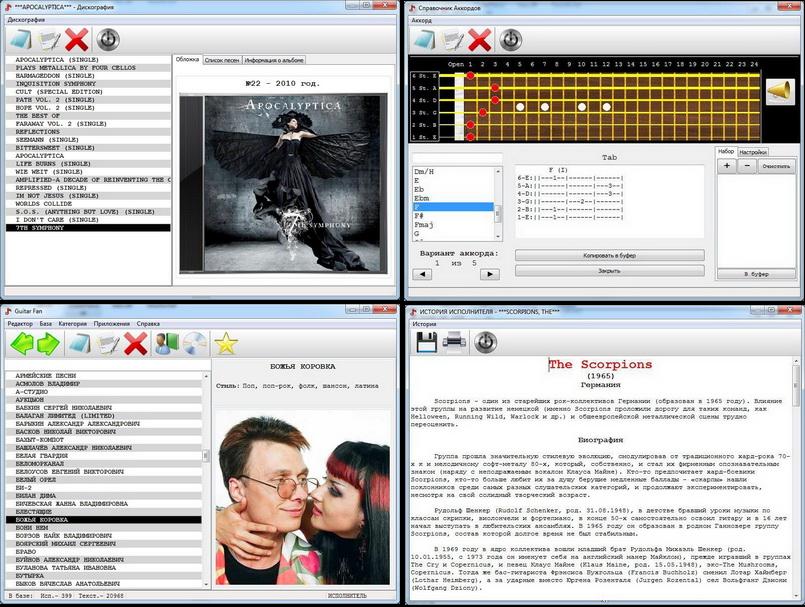Image resolution: width=805 pixels, height=607 pixels.
Task: Click the new record icon in Discography window
Action: pyautogui.click(x=21, y=40)
